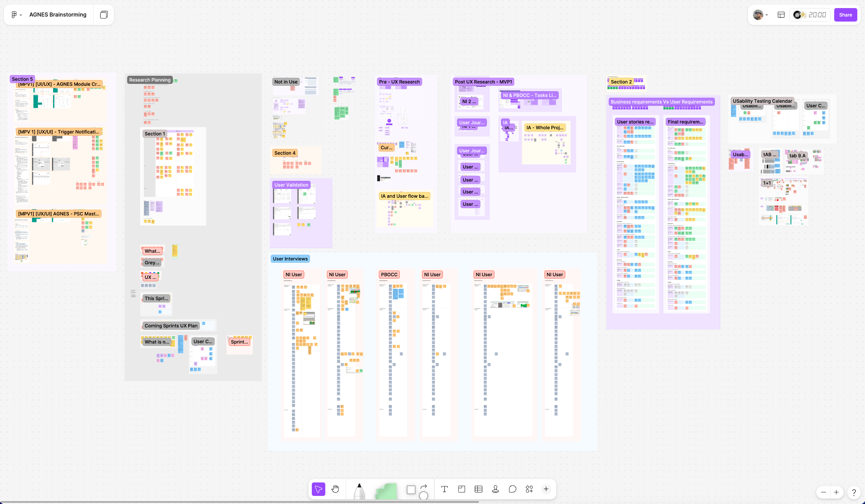This screenshot has width=865, height=504.
Task: Select the Move cursor tool
Action: (x=318, y=489)
